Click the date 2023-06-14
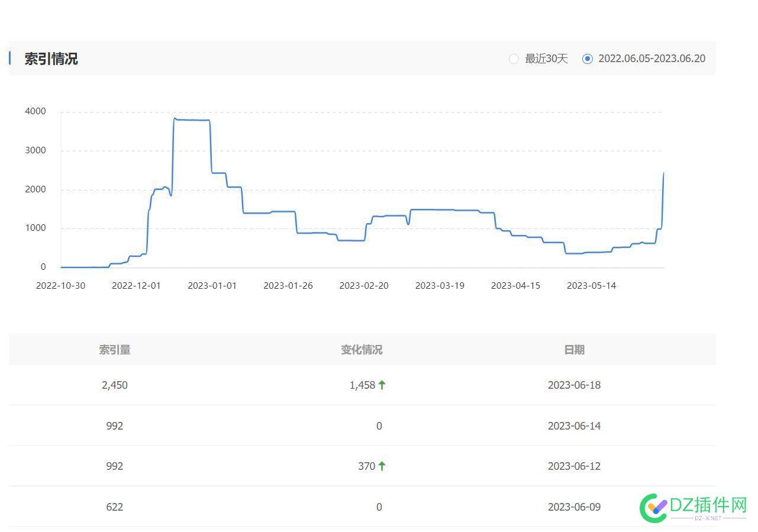Viewport: 758px width, 532px height. point(574,426)
